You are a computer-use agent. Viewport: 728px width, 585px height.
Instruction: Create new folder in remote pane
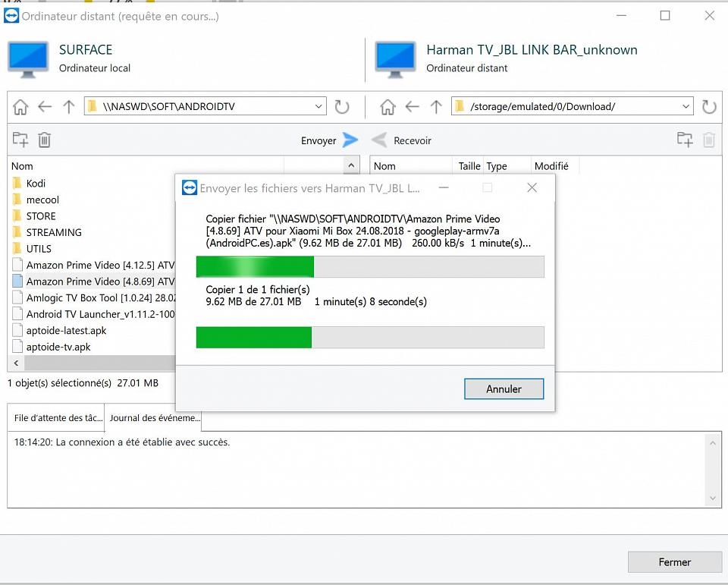click(x=685, y=140)
